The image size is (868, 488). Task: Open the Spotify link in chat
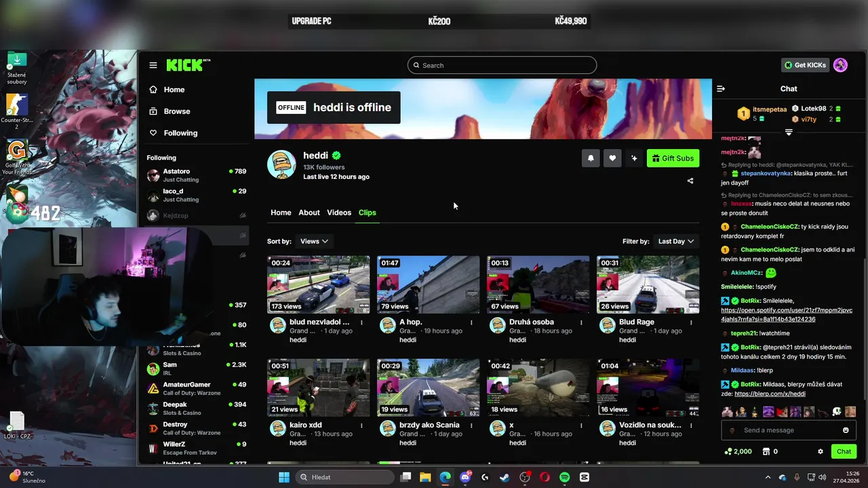tap(787, 314)
